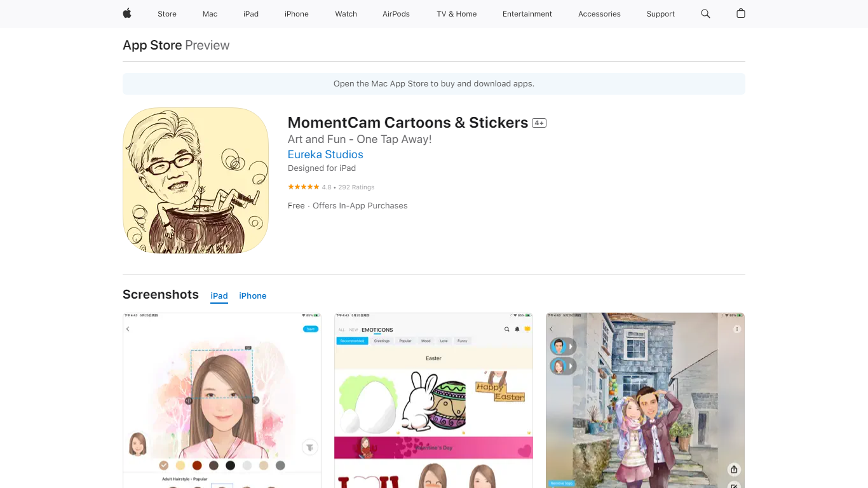The height and width of the screenshot is (488, 868).
Task: Open the Entertainment menu item
Action: (x=527, y=14)
